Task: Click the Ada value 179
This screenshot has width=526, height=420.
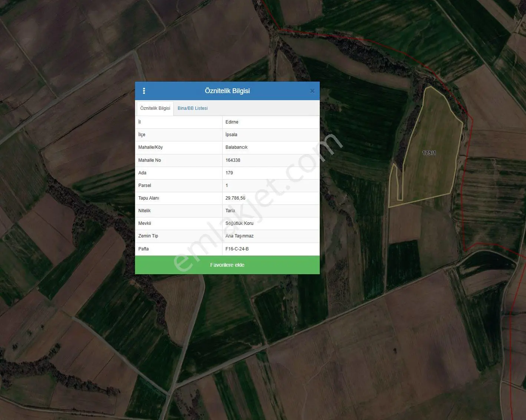Action: pyautogui.click(x=229, y=173)
